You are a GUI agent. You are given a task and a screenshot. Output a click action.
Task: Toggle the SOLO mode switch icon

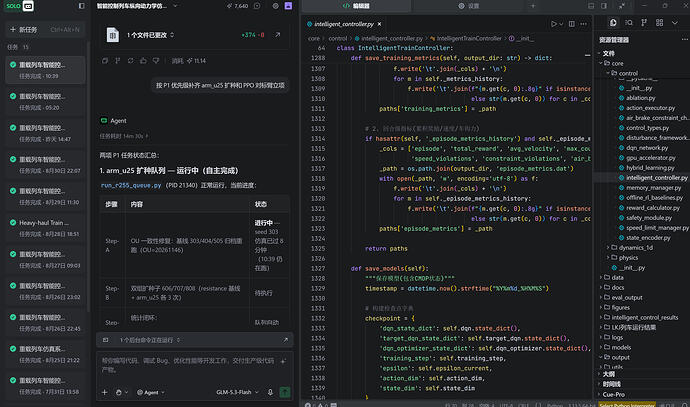28,6
